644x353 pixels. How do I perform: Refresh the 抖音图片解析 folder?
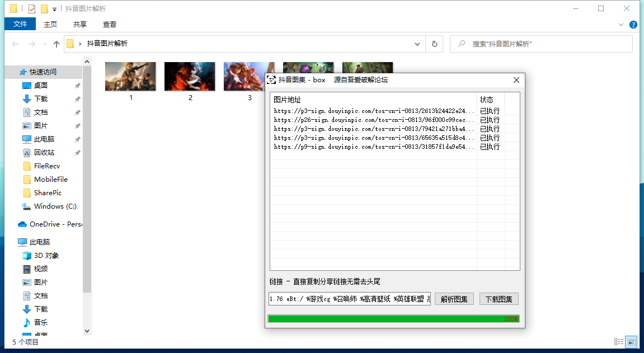point(435,44)
